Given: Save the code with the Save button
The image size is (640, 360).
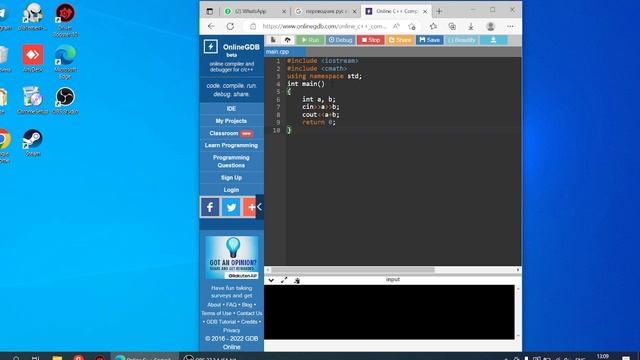Looking at the screenshot, I should 429,40.
